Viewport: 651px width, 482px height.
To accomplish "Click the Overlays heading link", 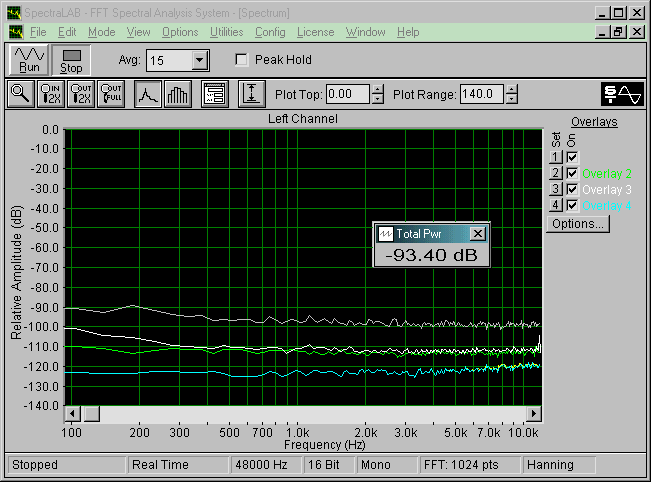I will click(594, 122).
